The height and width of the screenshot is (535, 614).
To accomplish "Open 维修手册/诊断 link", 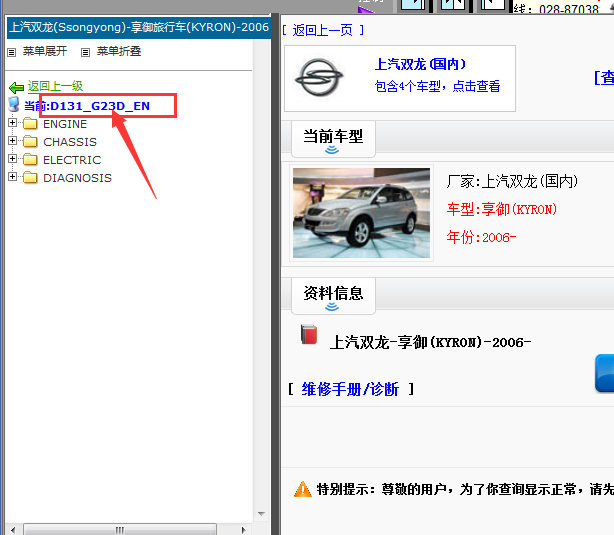I will 350,389.
